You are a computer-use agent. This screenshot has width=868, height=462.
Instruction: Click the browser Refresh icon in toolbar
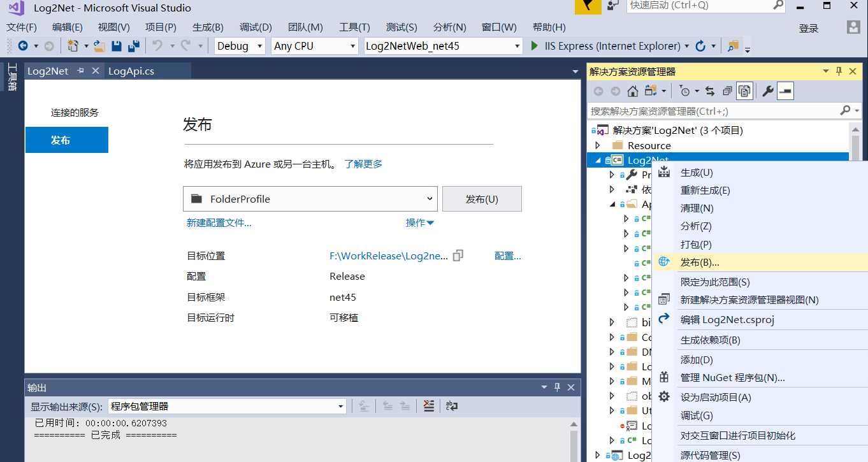[x=700, y=46]
